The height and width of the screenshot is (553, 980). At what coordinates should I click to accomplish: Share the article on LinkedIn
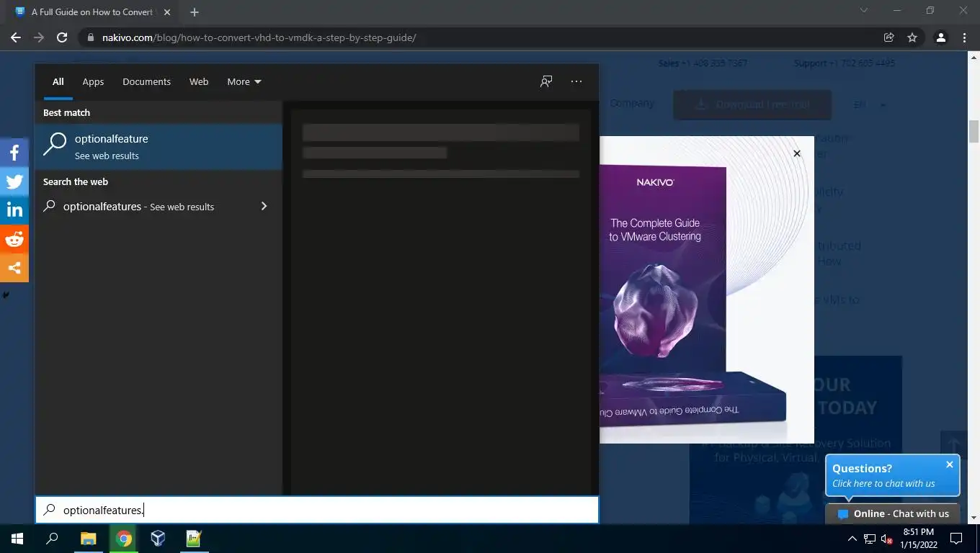14,210
